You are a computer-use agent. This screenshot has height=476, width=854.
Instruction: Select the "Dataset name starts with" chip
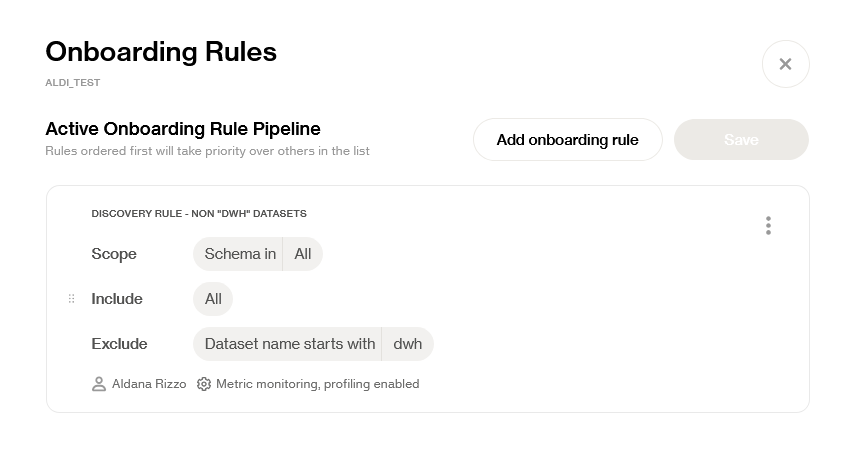point(289,344)
